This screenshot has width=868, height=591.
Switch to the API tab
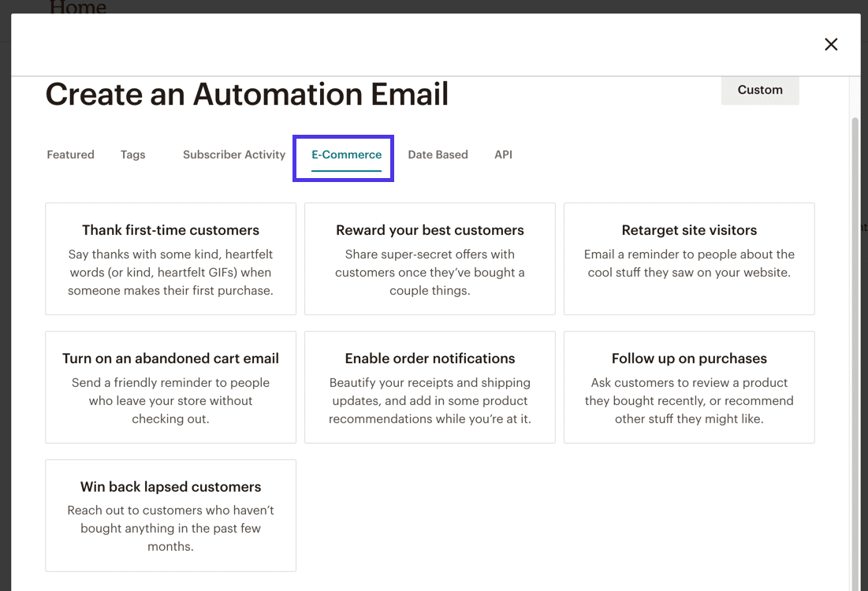[503, 154]
